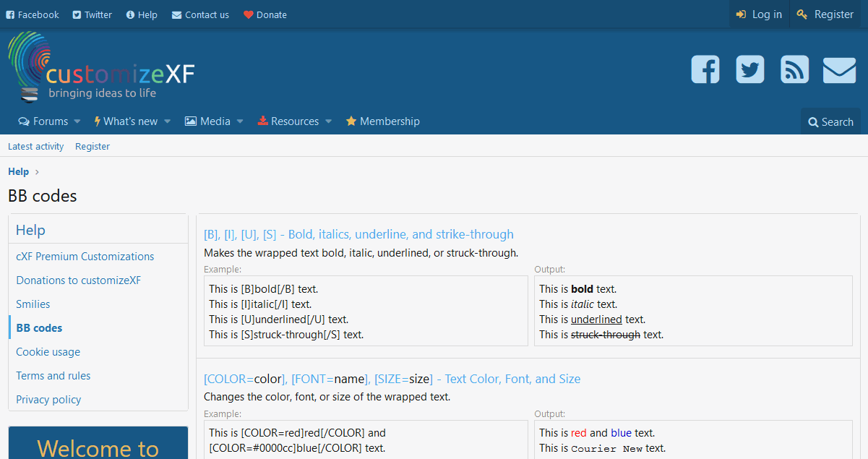Expand the Resources dropdown arrow
The height and width of the screenshot is (459, 868).
[x=328, y=121]
